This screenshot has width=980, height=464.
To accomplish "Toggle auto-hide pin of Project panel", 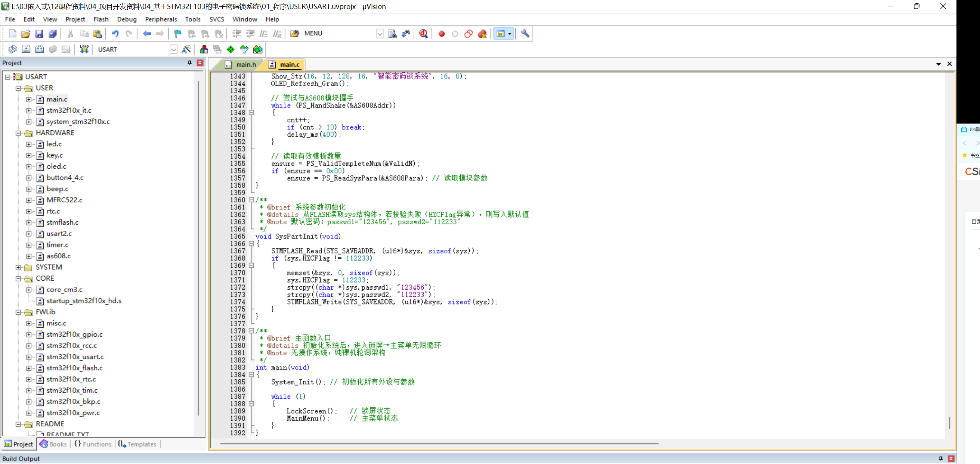I will point(189,63).
